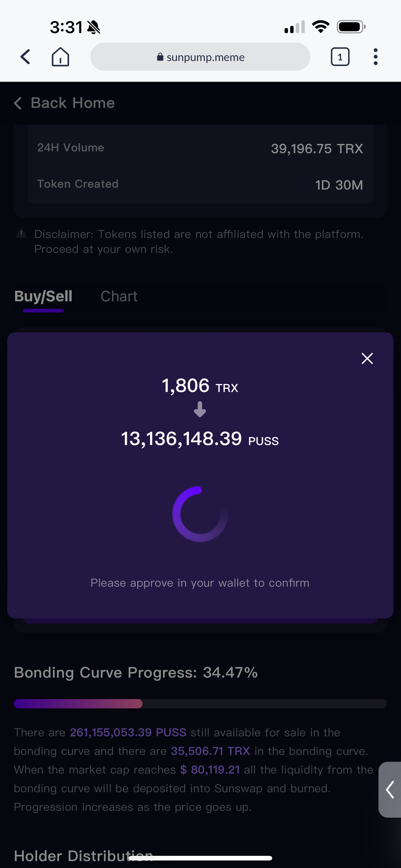Image resolution: width=401 pixels, height=868 pixels.
Task: Switch to the Chart tab
Action: point(119,296)
